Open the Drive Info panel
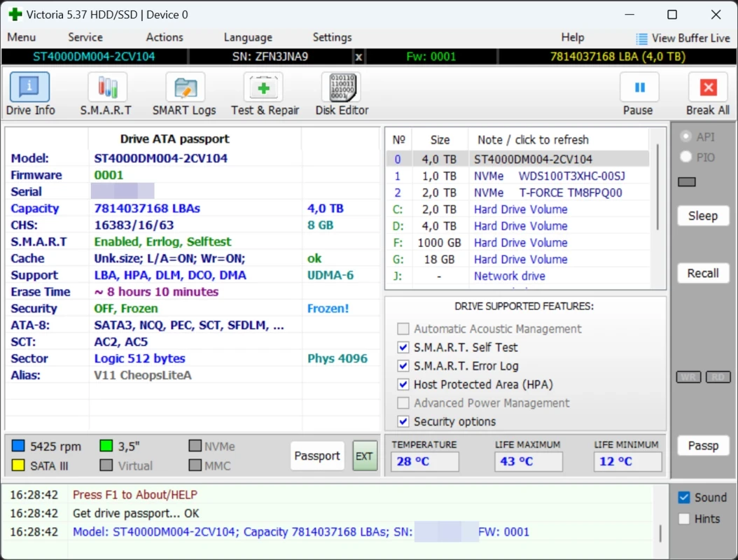Screen dimensions: 738x560 coord(29,88)
